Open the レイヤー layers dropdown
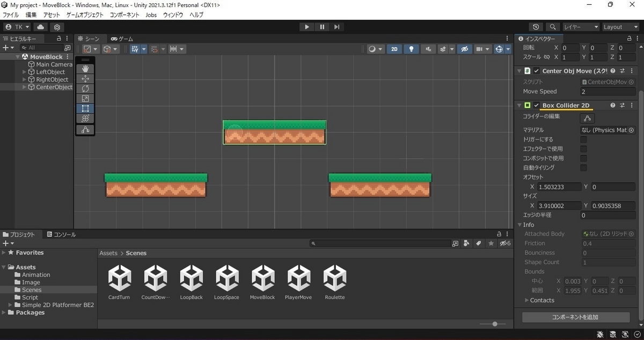 (581, 27)
